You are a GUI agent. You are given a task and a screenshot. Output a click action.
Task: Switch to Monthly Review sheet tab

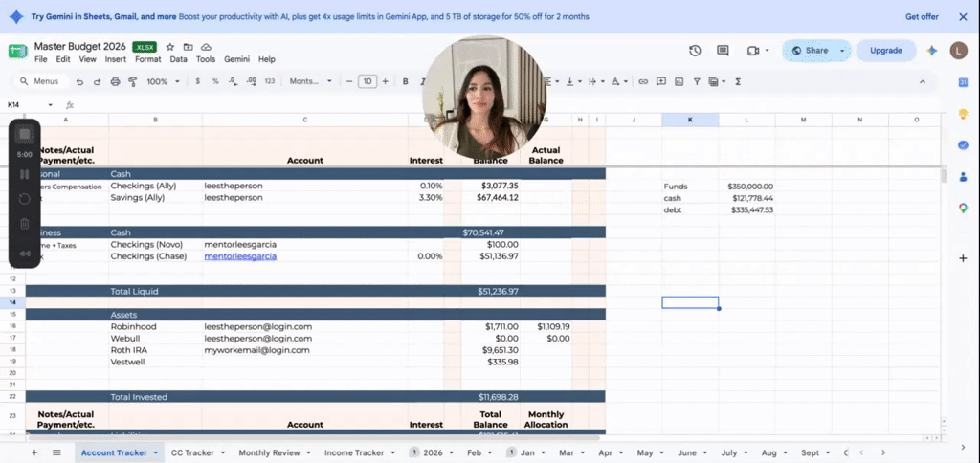(269, 452)
